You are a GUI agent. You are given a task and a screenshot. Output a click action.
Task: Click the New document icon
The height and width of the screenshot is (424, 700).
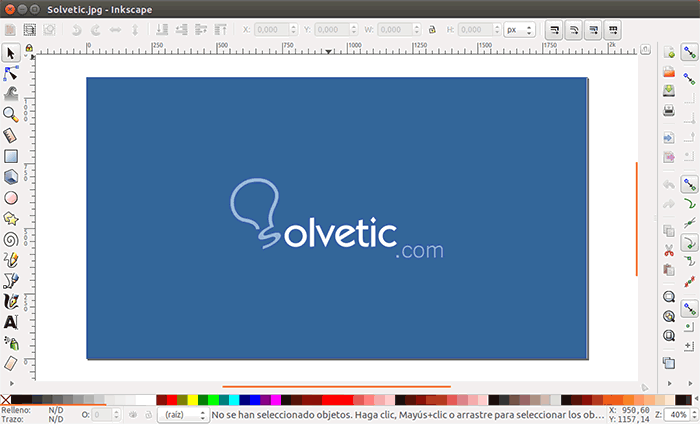click(669, 52)
